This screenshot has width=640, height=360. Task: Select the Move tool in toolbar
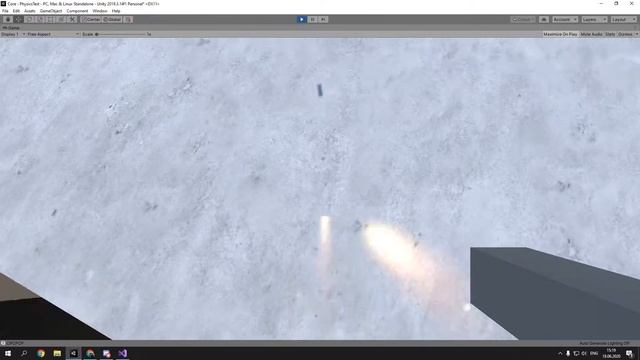click(x=18, y=19)
